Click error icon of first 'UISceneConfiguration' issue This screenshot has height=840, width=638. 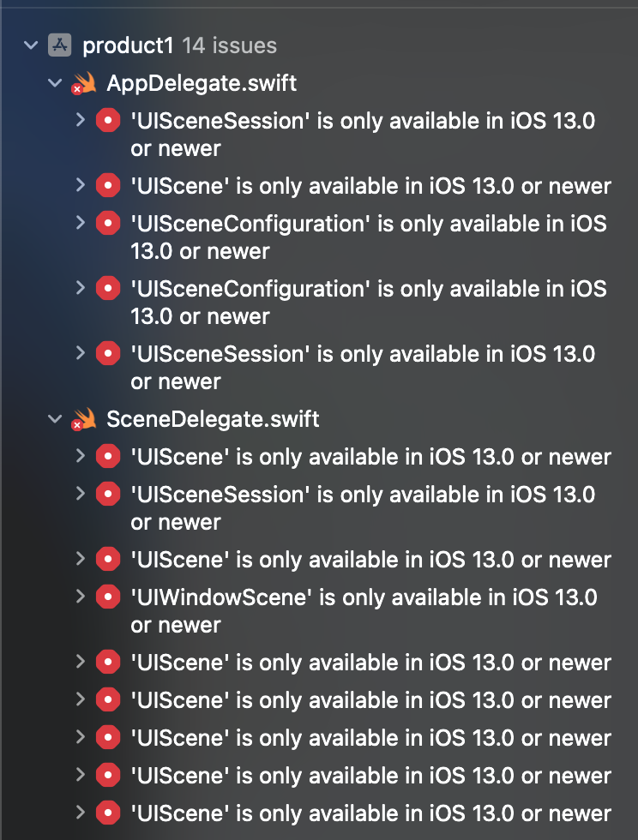108,224
